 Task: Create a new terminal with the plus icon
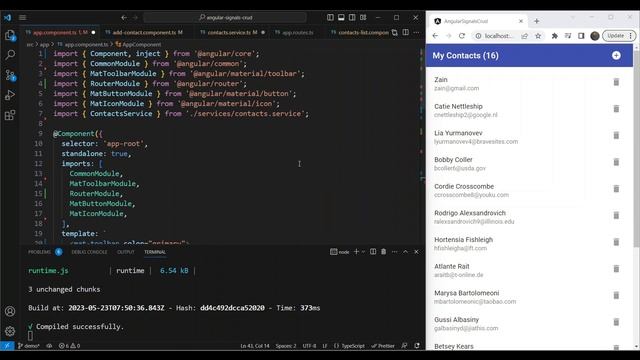356,252
